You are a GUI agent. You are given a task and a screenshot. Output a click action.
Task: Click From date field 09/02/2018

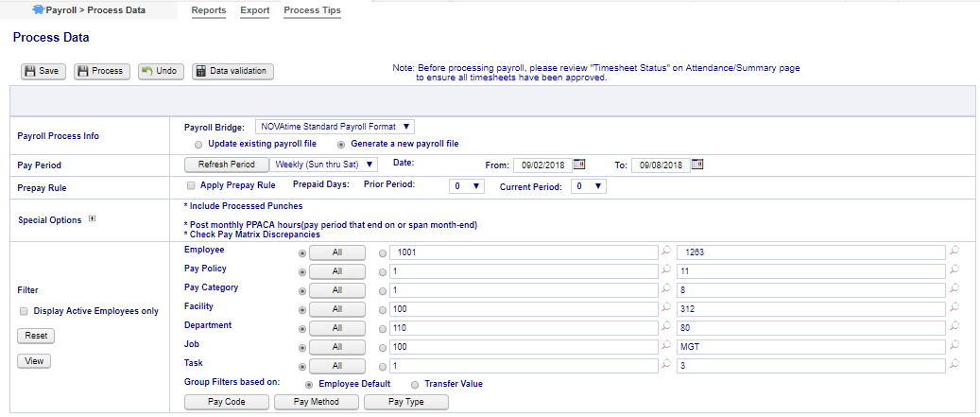coord(542,165)
